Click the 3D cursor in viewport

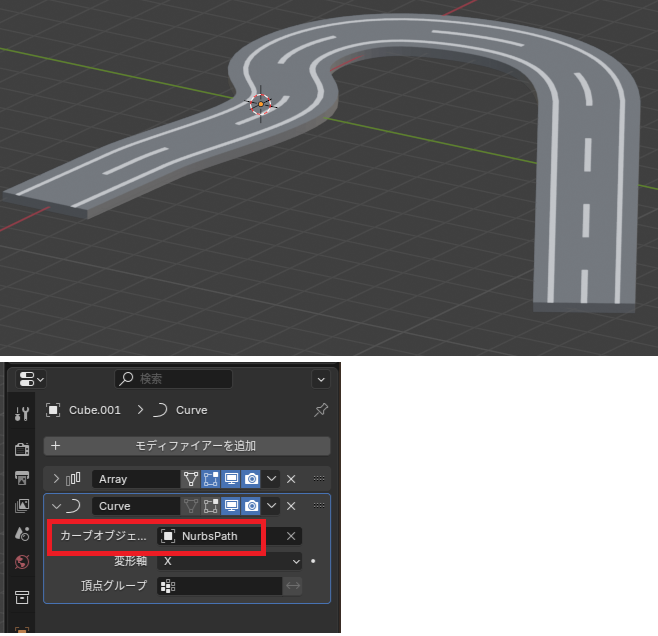(261, 104)
